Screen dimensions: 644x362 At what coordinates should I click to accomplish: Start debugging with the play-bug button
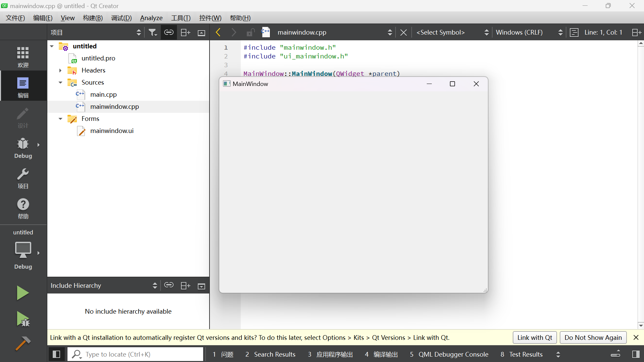pyautogui.click(x=23, y=319)
